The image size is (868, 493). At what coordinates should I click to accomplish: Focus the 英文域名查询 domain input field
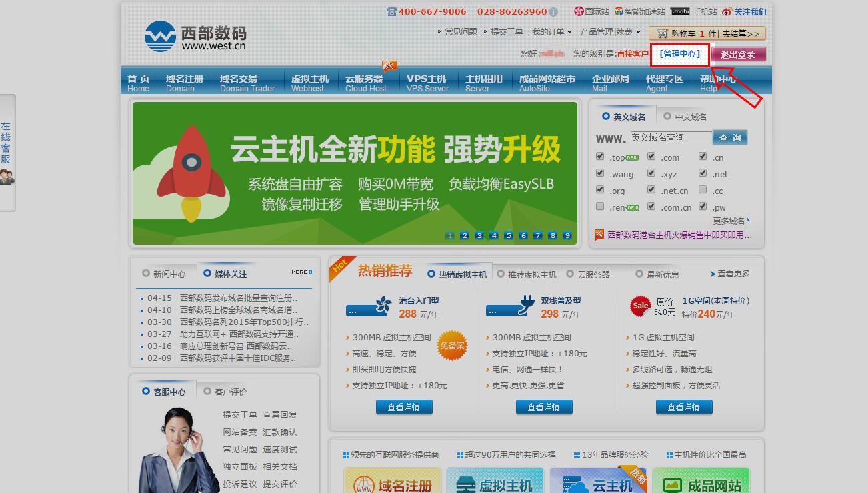tap(671, 137)
